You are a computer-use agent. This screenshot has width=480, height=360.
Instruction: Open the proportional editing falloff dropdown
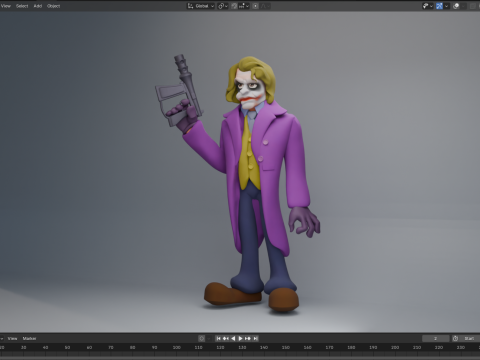pyautogui.click(x=265, y=6)
